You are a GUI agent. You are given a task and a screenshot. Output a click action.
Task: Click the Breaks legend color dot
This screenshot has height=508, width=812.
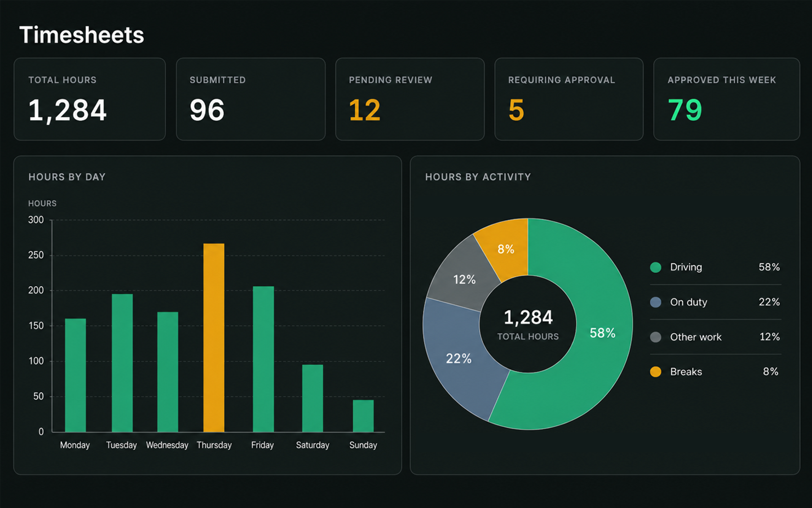pyautogui.click(x=656, y=372)
